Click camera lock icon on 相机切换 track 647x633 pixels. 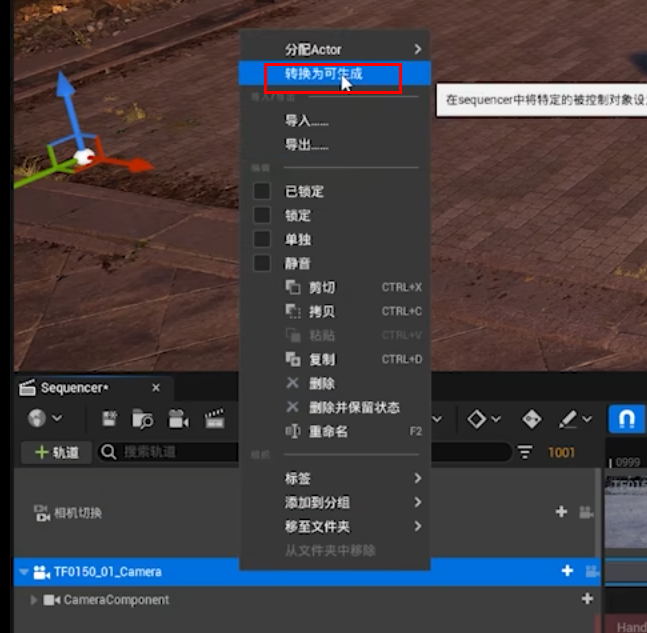click(586, 513)
